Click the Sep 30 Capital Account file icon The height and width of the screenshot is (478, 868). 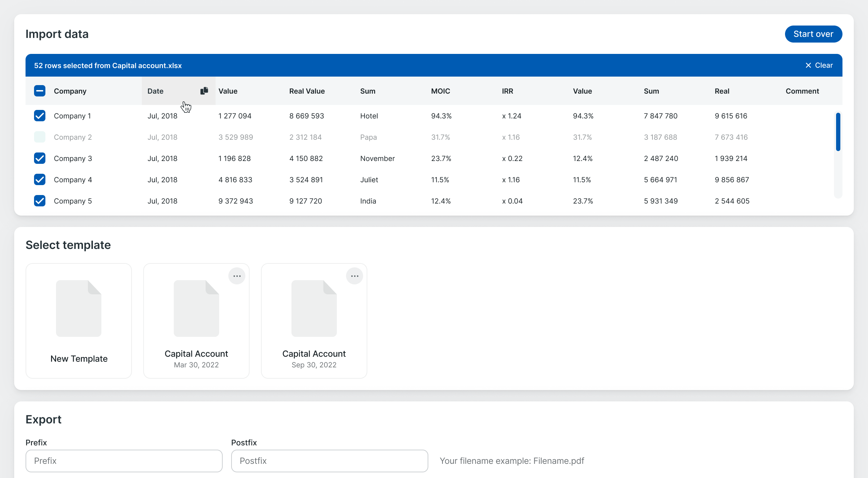(x=314, y=308)
